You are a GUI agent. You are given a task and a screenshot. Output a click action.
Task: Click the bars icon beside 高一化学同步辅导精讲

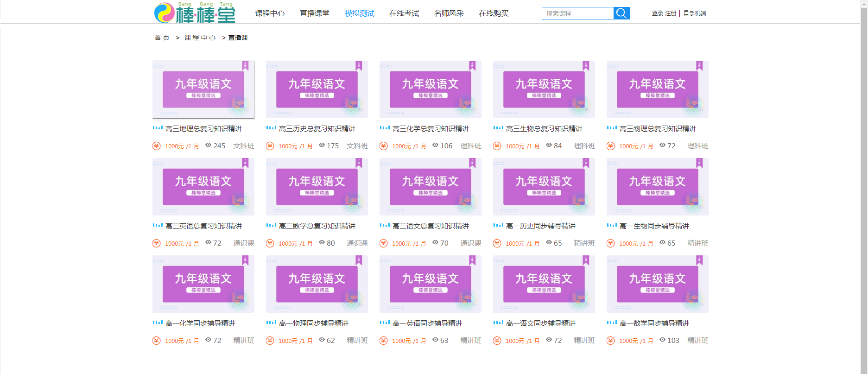[x=158, y=323]
